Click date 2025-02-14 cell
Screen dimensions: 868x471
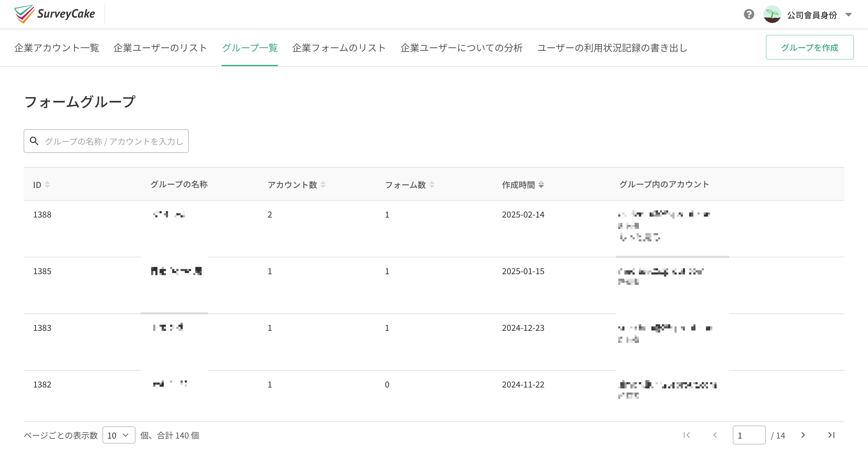(x=523, y=215)
